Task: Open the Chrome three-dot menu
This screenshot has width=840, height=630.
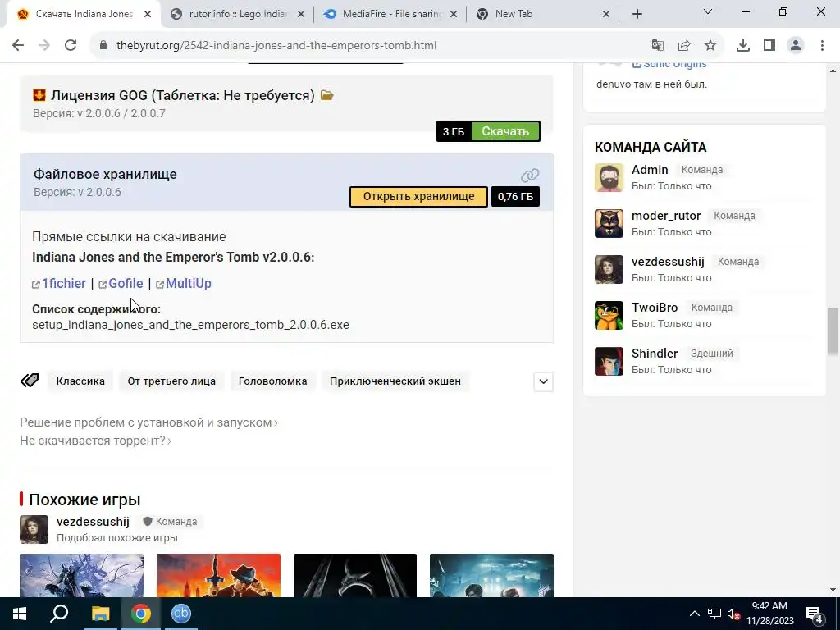Action: 822,46
